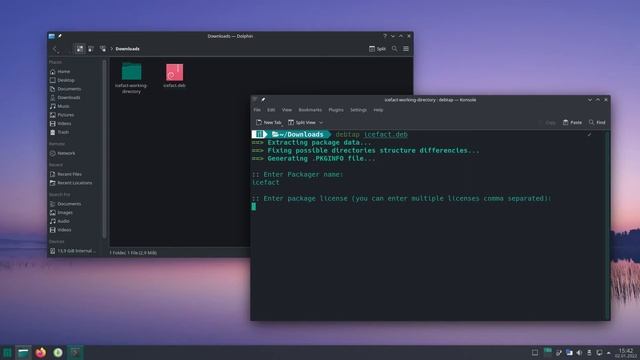640x360 pixels.
Task: Click the show desktop square icon
Action: [x=535, y=353]
